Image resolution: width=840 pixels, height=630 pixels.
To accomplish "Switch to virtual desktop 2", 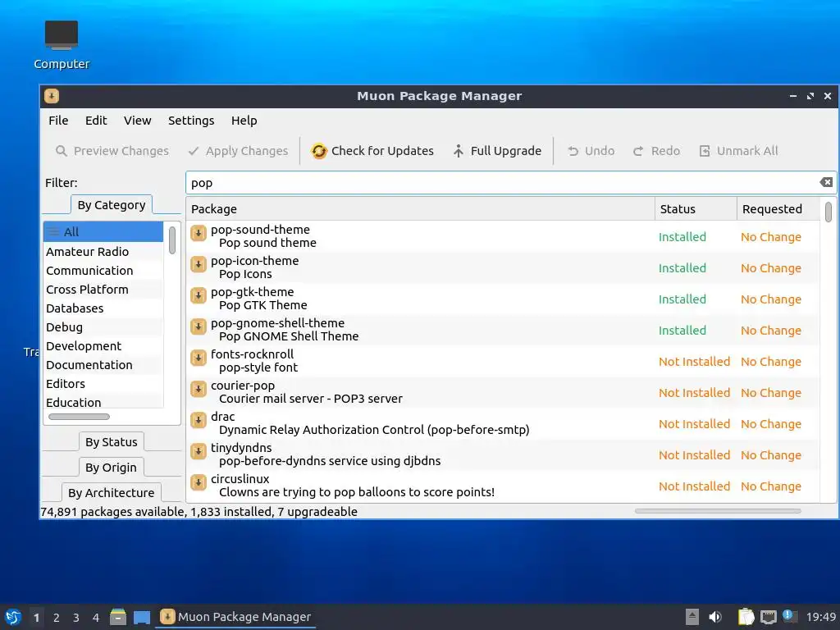I will pos(57,618).
